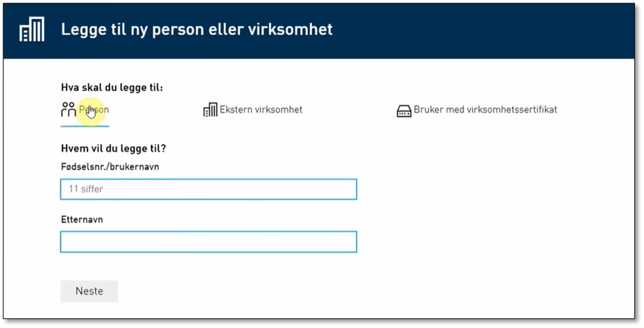Click the 'Hvem vil du legge til?' heading
The image size is (644, 328).
coord(113,148)
